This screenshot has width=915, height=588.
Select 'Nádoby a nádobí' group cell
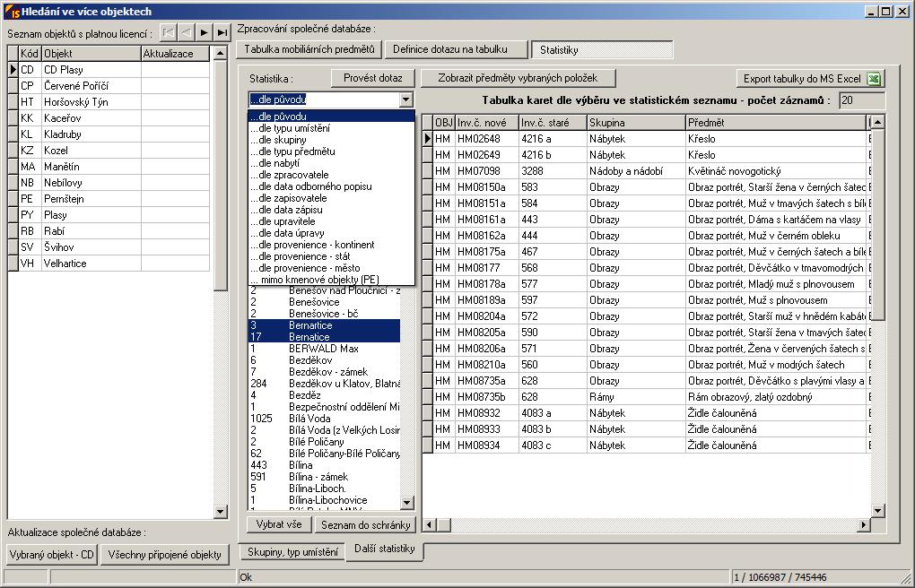click(x=636, y=171)
